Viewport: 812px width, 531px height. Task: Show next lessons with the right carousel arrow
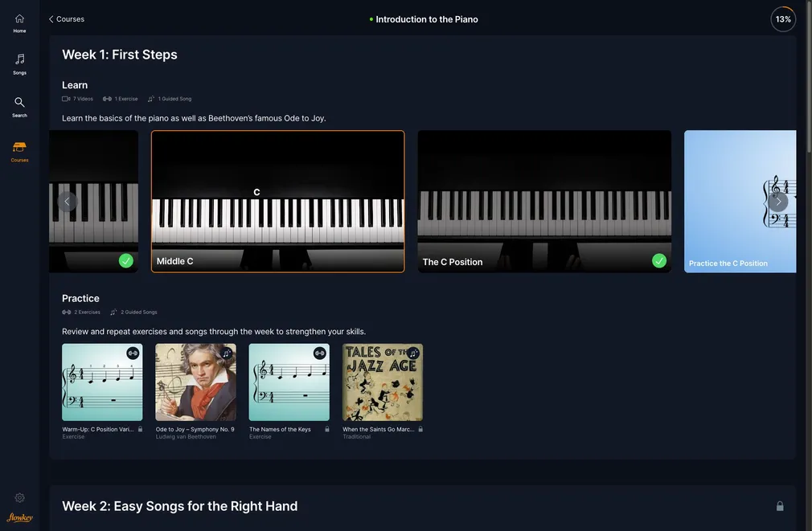777,202
